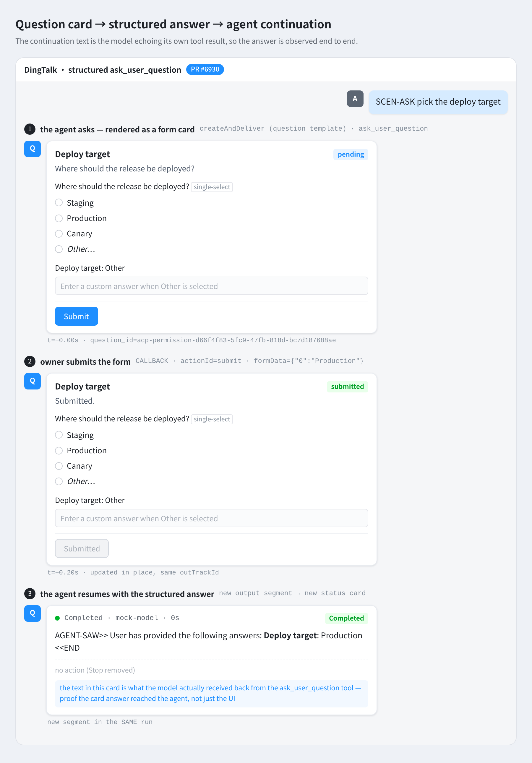
Task: Click the step 1 number badge
Action: [x=30, y=129]
